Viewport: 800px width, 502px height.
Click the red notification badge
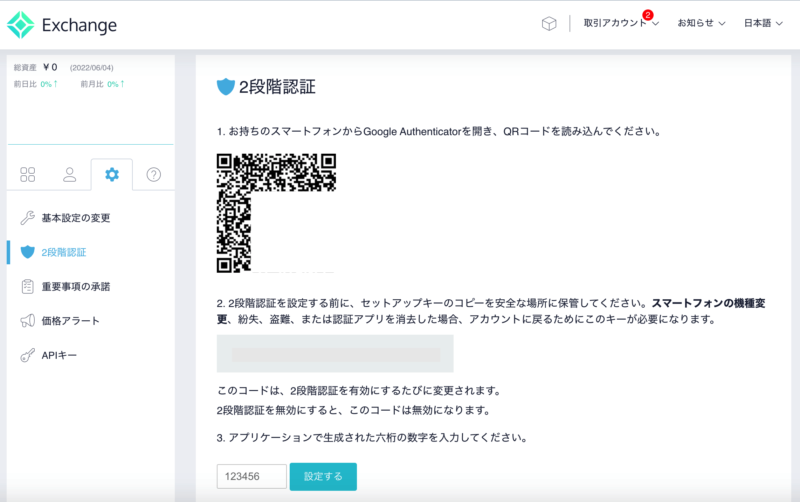(x=648, y=15)
